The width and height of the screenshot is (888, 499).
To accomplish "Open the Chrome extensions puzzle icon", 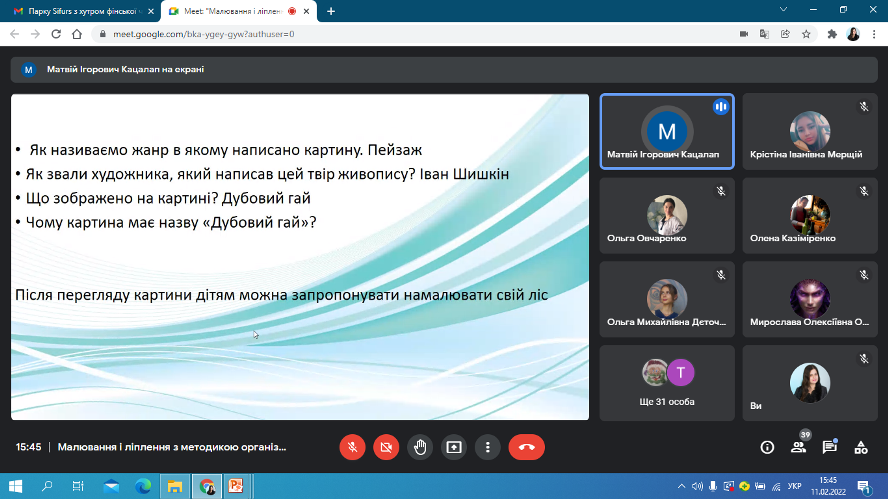I will (832, 34).
